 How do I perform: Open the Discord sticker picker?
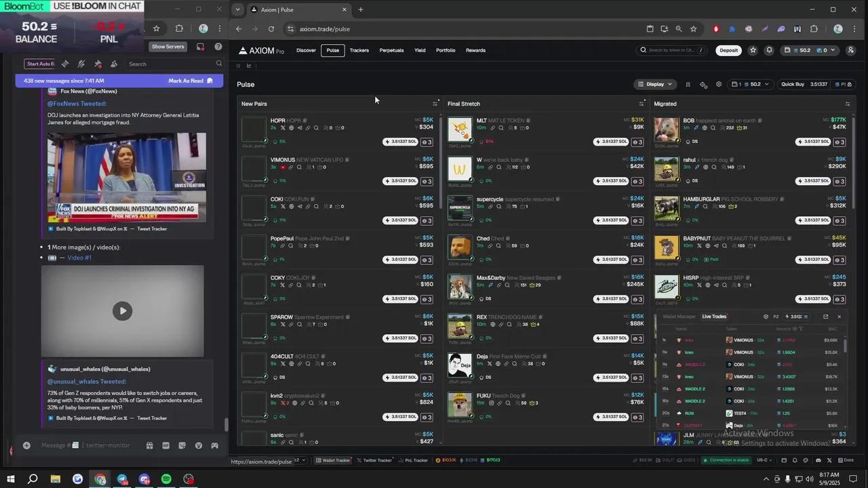pos(182,445)
